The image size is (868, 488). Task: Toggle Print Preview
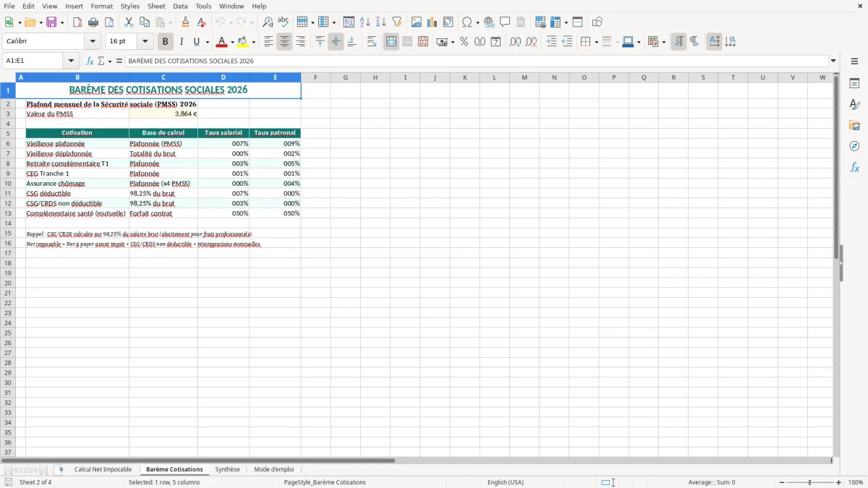point(109,22)
